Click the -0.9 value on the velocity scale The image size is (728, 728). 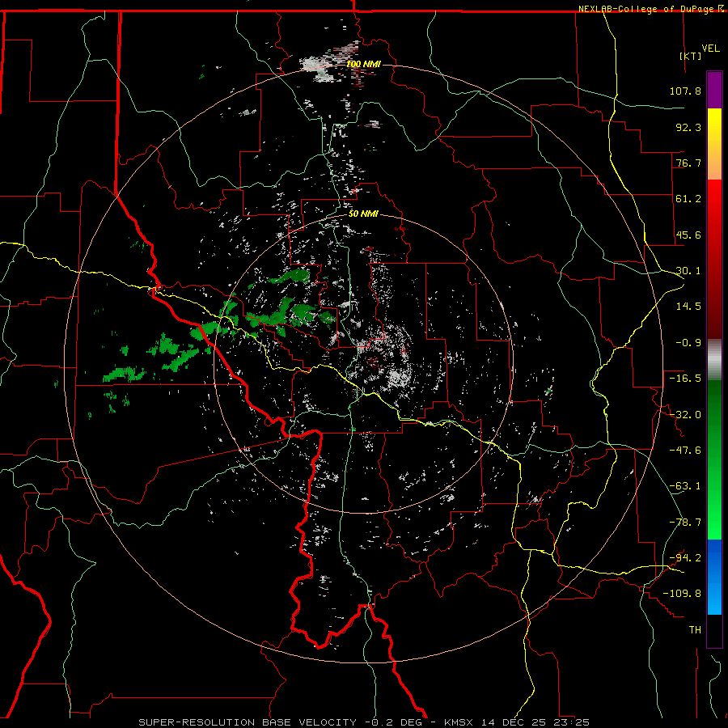click(x=688, y=343)
